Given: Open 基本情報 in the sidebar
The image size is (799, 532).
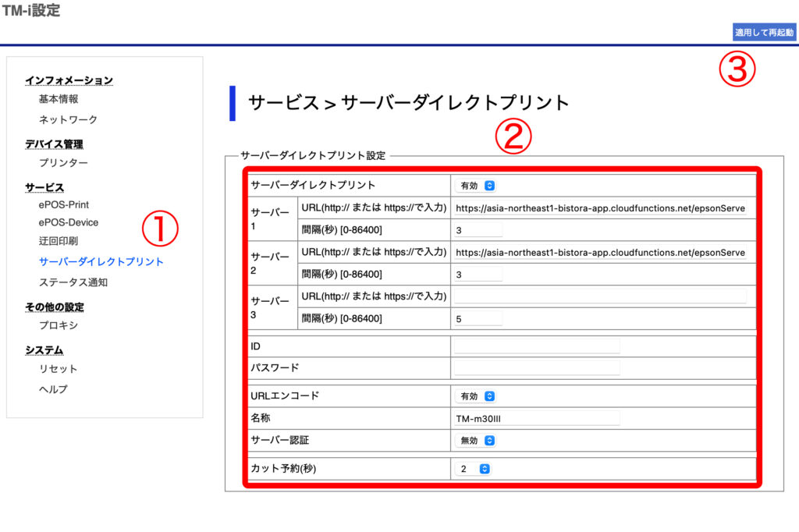Looking at the screenshot, I should click(x=59, y=99).
